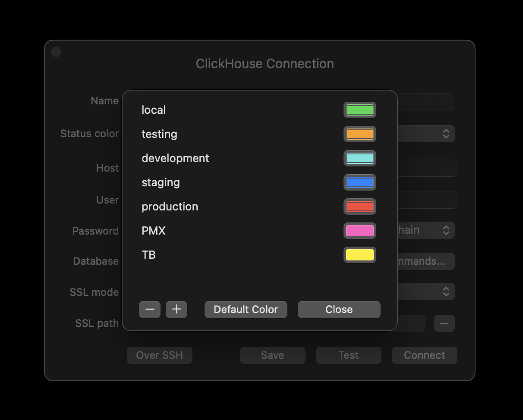Remove selected status color using the minus button
Screen dimensions: 523x420
coord(150,309)
